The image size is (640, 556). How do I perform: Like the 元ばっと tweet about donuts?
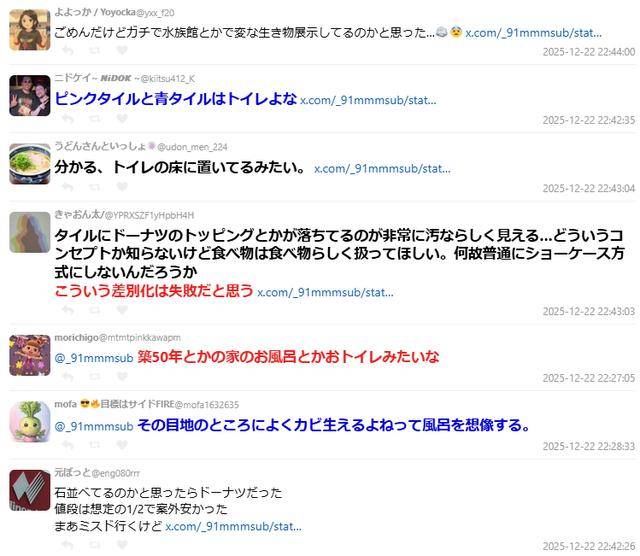click(x=122, y=545)
